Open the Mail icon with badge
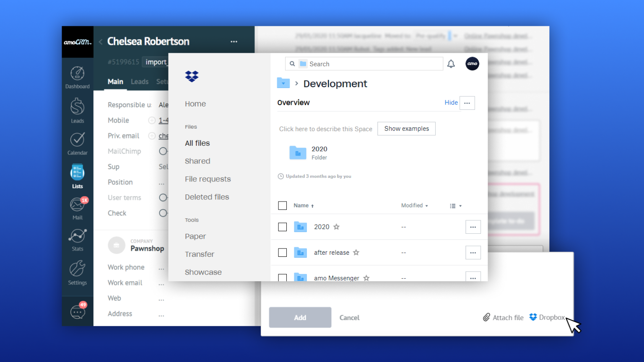 77,205
